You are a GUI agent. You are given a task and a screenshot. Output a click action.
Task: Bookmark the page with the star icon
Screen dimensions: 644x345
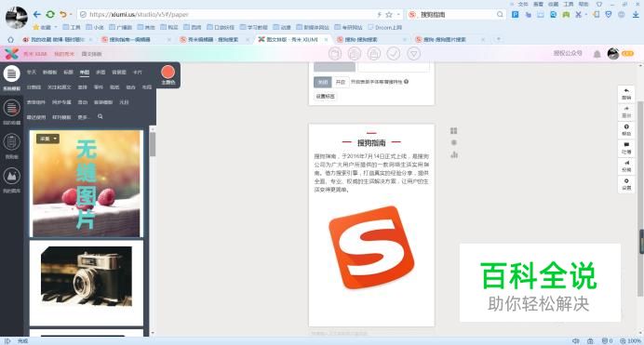[x=389, y=14]
